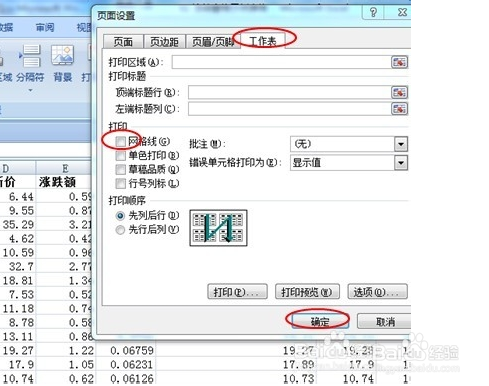Switch to the 工作表 tab
The image size is (489, 386).
pos(263,41)
